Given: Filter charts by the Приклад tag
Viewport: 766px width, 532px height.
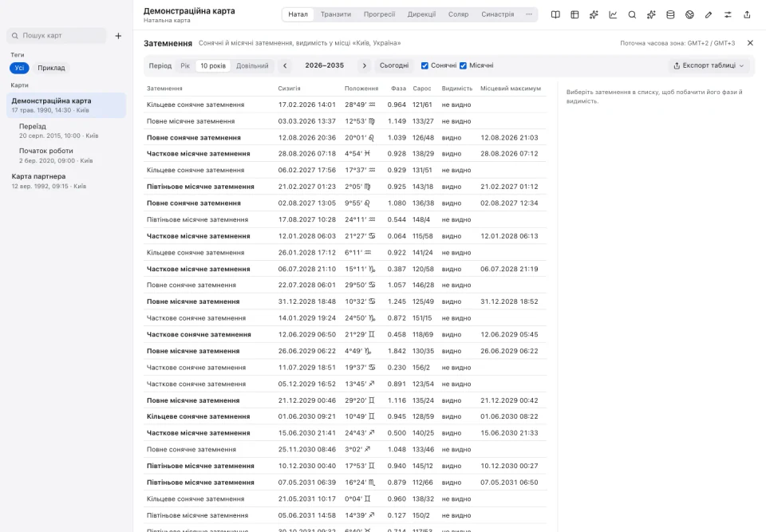Looking at the screenshot, I should pos(51,68).
